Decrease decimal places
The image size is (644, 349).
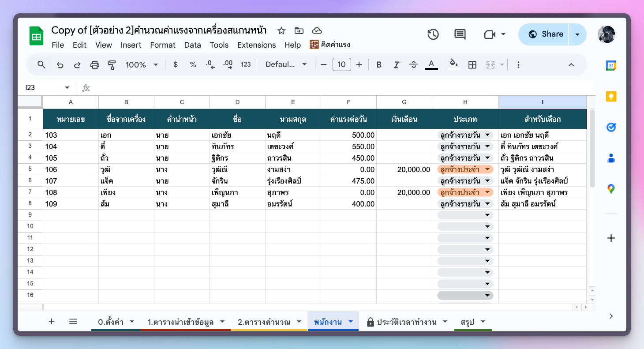point(210,64)
